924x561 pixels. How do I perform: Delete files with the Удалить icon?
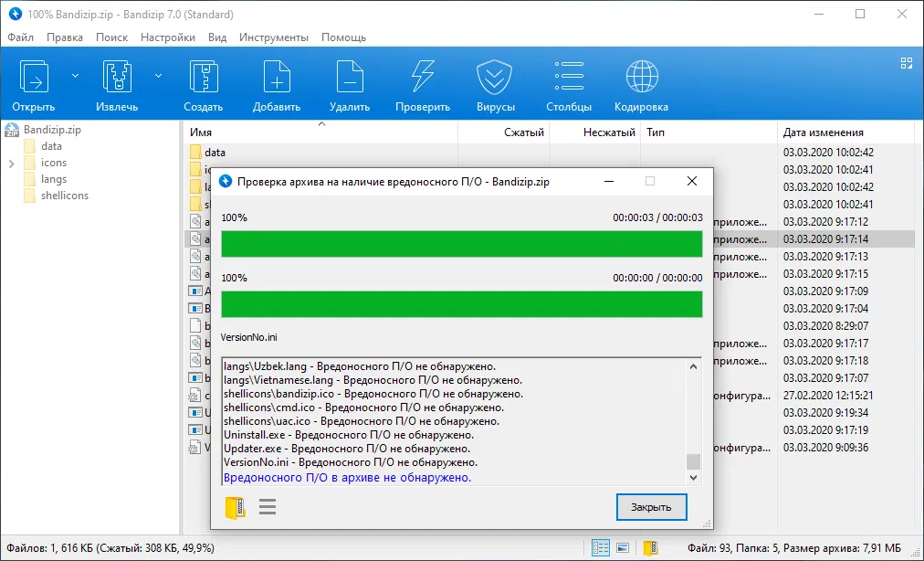coord(350,77)
